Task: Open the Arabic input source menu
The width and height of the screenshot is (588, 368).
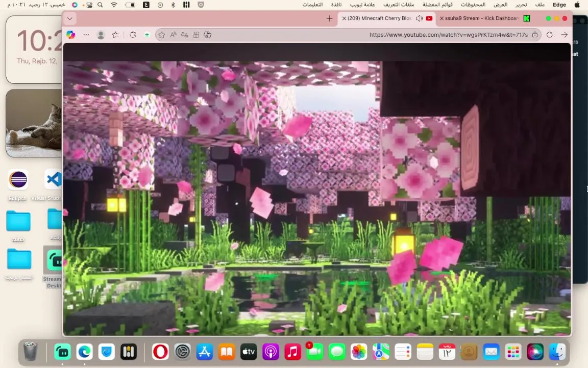Action: click(146, 5)
